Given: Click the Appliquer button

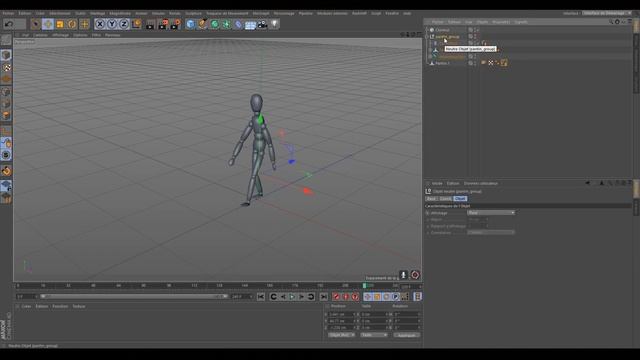Looking at the screenshot, I should [407, 335].
